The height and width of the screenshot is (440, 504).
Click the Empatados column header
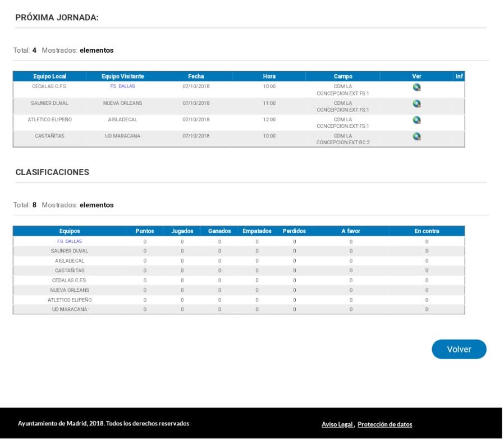click(258, 231)
